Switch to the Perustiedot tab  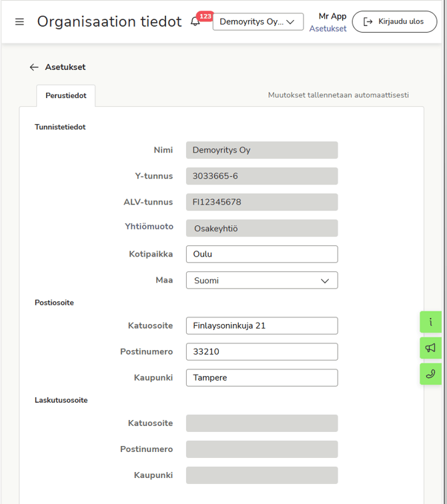pos(65,96)
